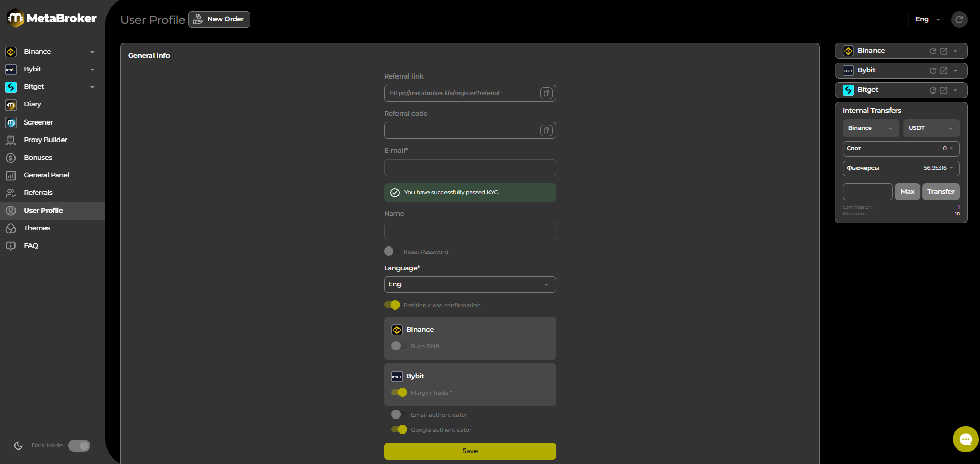The width and height of the screenshot is (980, 464).
Task: Open the USDT currency dropdown
Action: (x=930, y=128)
